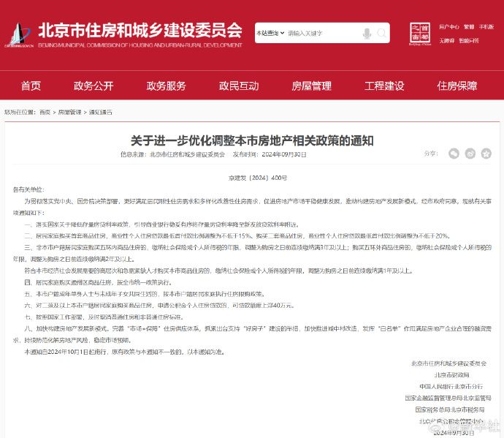This screenshot has width=504, height=438.
Task: Switch to 繁體 traditional Chinese
Action: point(469,27)
